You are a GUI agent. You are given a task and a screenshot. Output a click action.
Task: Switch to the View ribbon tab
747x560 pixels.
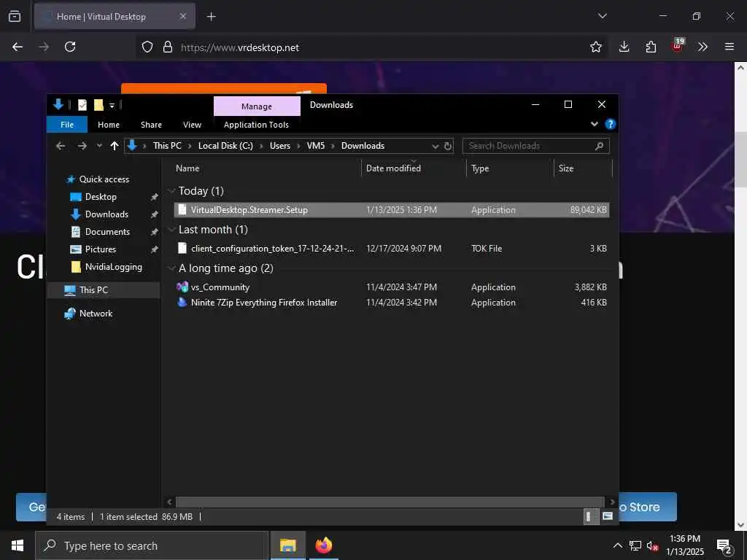[192, 125]
